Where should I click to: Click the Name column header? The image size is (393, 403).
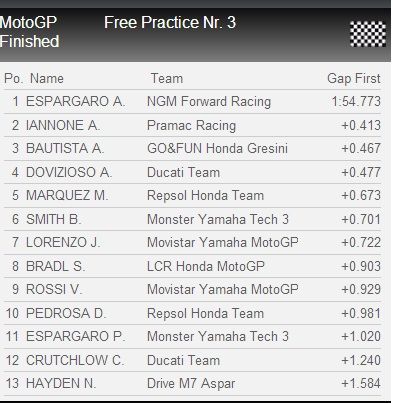click(47, 79)
